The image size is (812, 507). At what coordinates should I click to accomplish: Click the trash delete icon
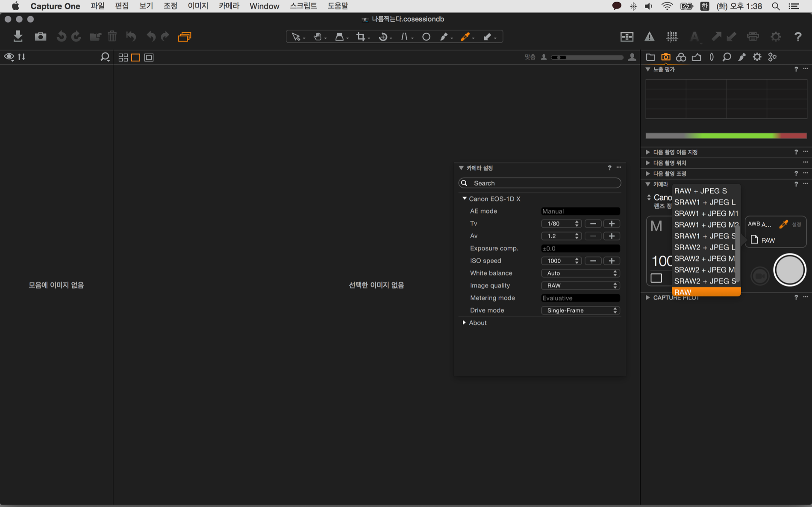coord(112,36)
